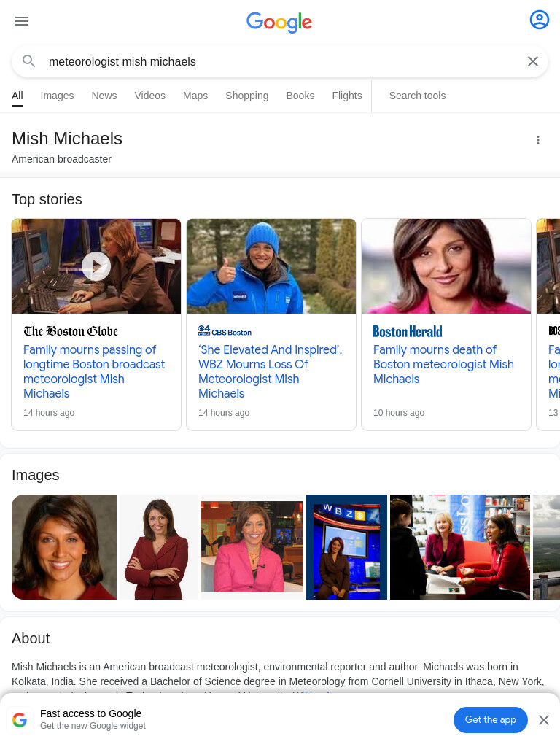
Task: Click the Google G widget icon
Action: 20,719
